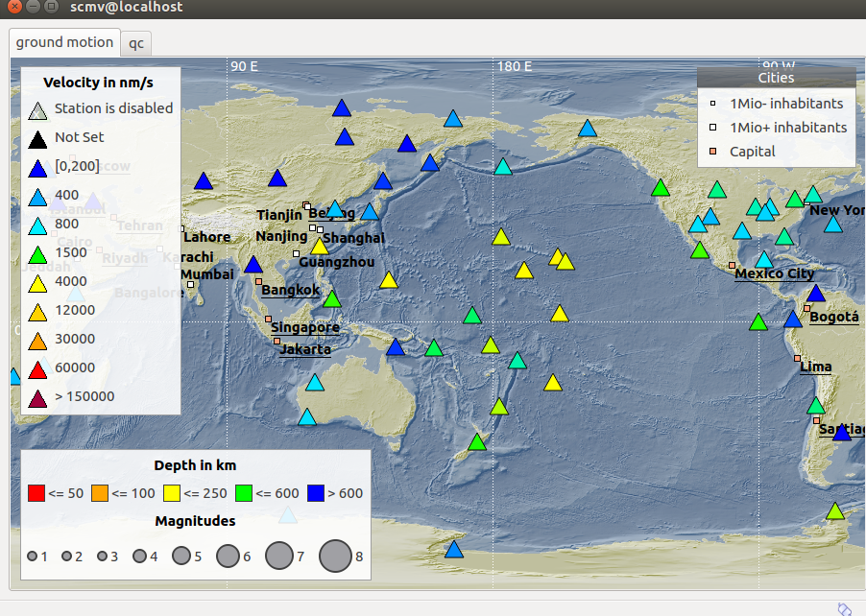Click the Shanghai city label
866x616 pixels.
coord(353,239)
